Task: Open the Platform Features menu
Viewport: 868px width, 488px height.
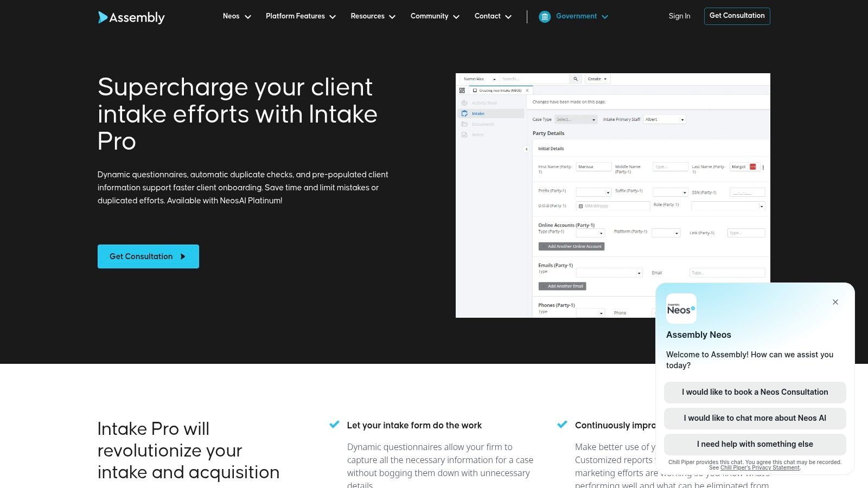Action: [x=301, y=16]
